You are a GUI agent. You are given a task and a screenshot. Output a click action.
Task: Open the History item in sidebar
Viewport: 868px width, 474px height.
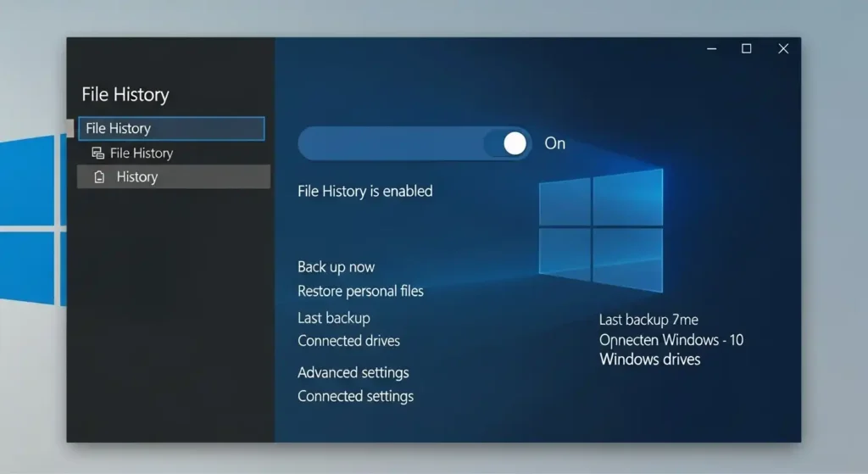point(174,176)
